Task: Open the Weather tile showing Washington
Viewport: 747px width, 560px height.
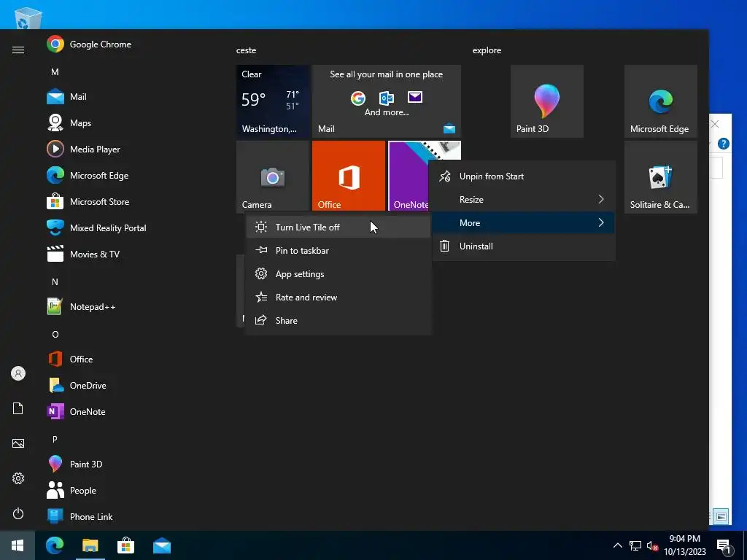Action: pos(273,101)
